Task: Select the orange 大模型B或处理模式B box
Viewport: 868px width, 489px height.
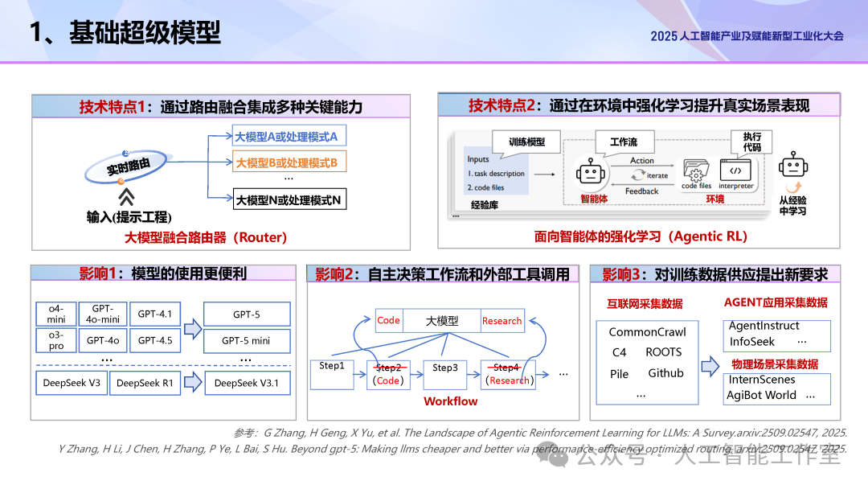Action: tap(289, 162)
